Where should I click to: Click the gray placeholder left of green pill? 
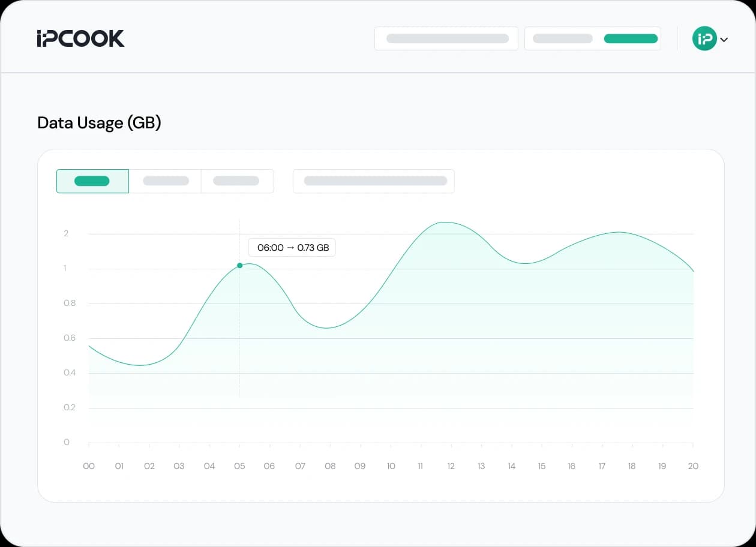tap(562, 38)
